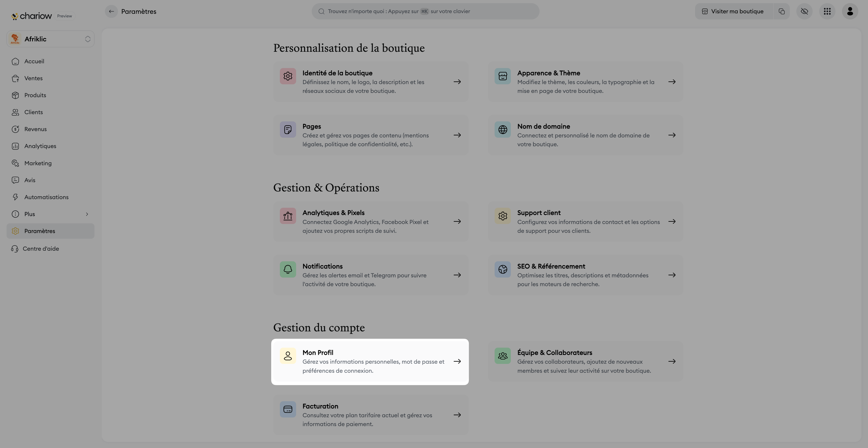Open the Afriklic shop switcher dropdown

click(51, 39)
